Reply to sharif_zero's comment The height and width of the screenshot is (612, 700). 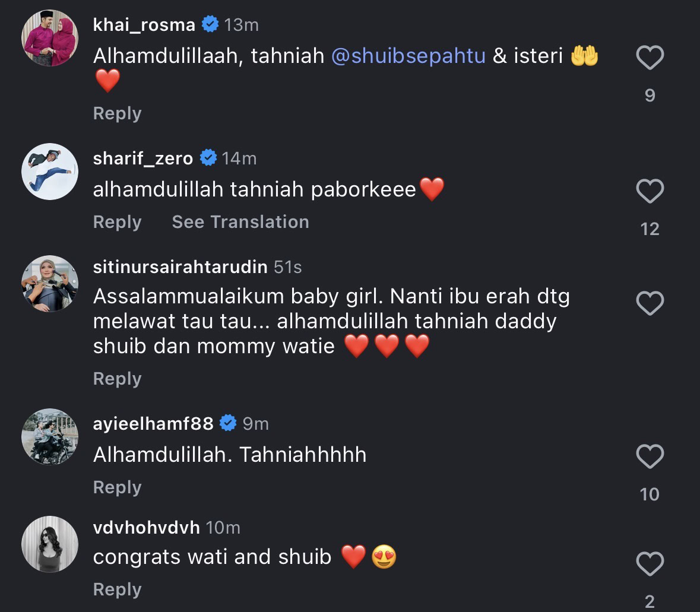[117, 222]
